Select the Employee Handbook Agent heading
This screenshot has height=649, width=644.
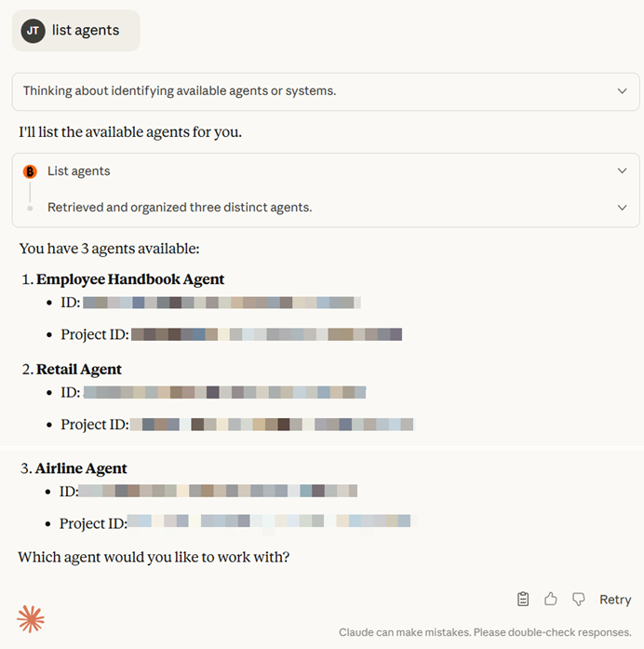pyautogui.click(x=130, y=279)
